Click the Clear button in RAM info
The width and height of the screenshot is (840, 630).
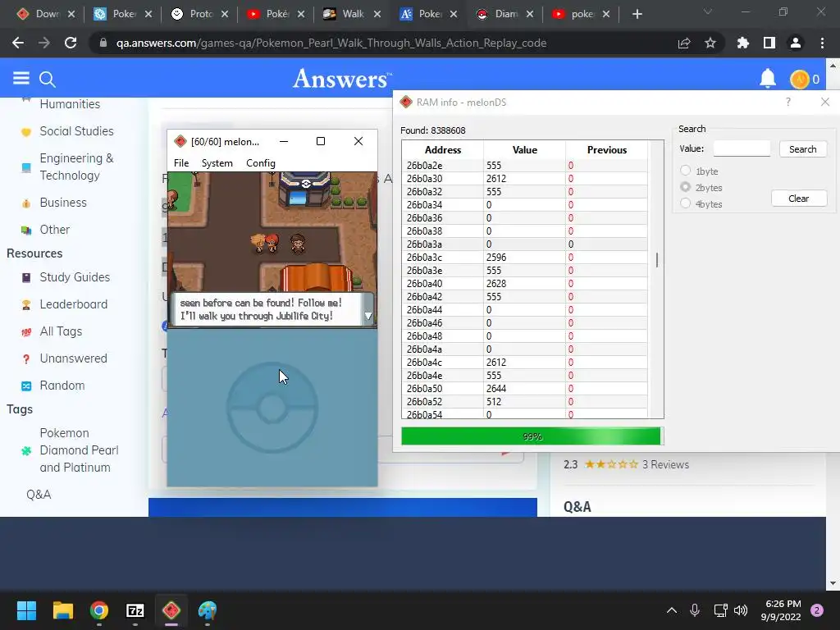pyautogui.click(x=799, y=199)
